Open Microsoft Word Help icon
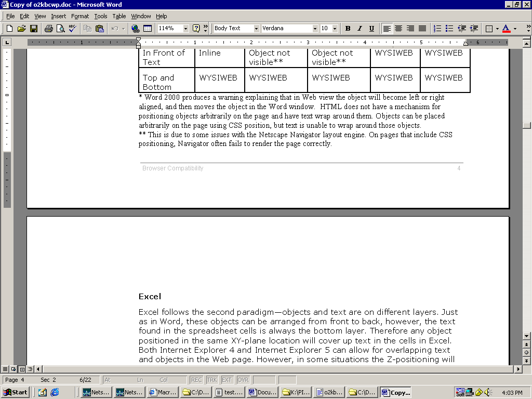 tap(196, 29)
